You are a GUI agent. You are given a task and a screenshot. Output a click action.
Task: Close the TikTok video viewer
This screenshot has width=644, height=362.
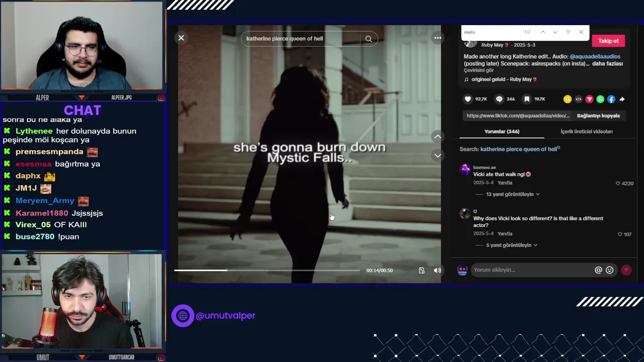click(x=181, y=38)
